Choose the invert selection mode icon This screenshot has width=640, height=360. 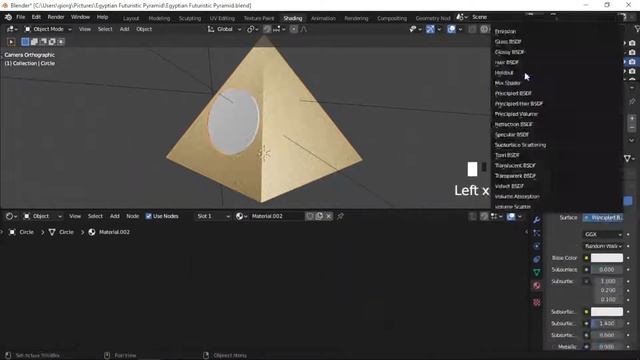coord(52,42)
